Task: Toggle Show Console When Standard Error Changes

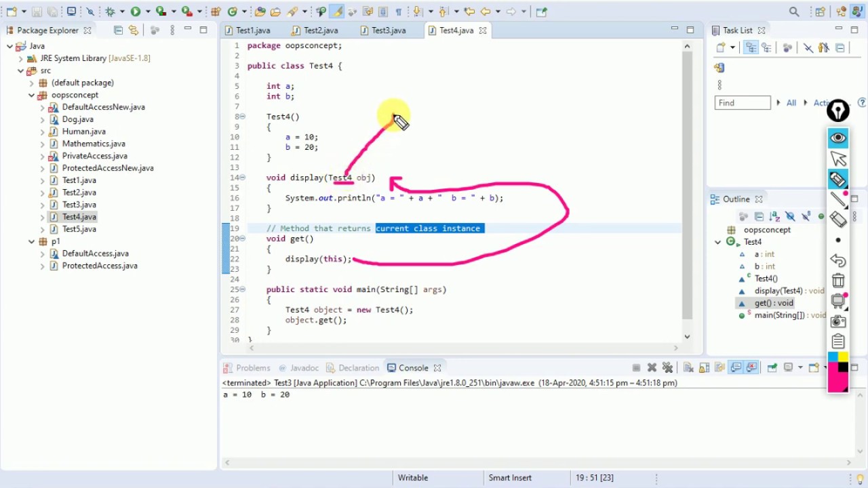Action: 751,367
